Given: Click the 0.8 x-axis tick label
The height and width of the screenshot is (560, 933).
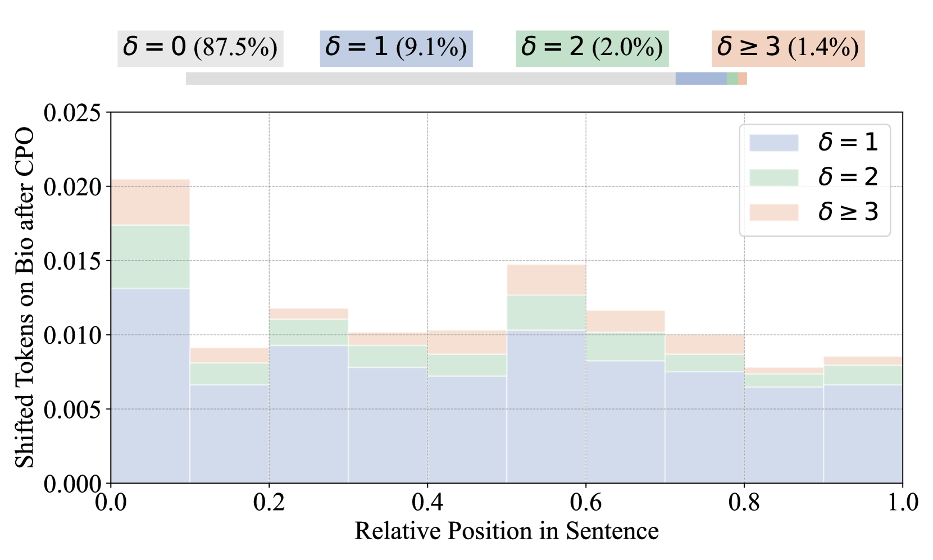Looking at the screenshot, I should (x=744, y=502).
